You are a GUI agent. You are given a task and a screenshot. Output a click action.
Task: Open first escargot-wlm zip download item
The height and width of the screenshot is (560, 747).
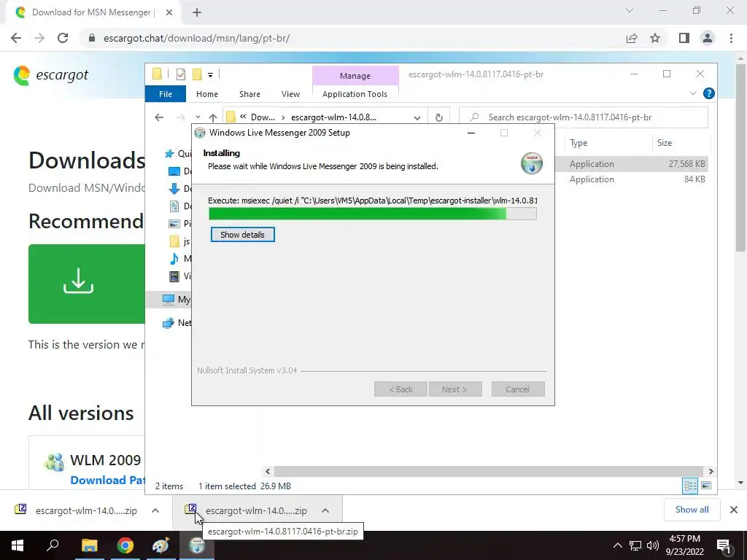[x=76, y=510]
